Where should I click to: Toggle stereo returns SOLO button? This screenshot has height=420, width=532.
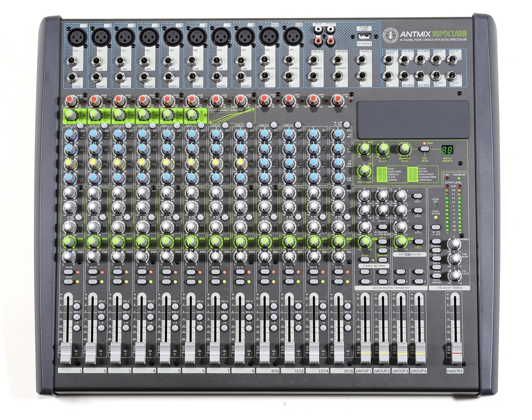pyautogui.click(x=364, y=260)
